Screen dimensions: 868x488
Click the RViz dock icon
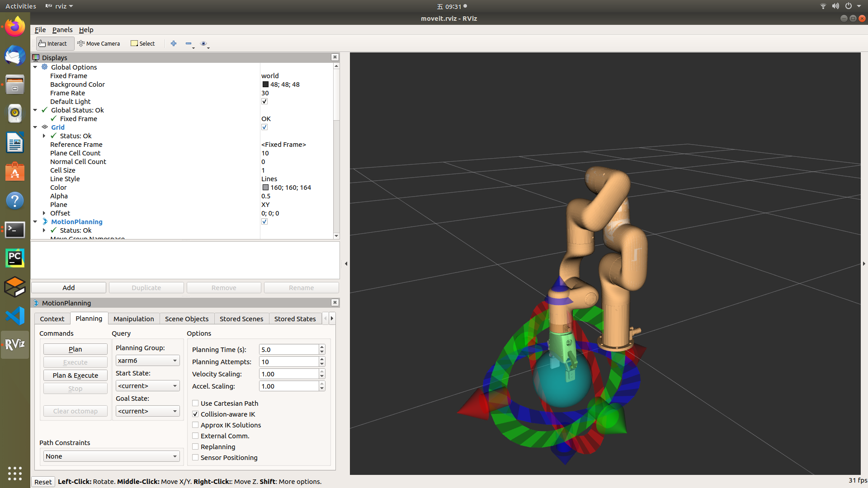click(15, 345)
